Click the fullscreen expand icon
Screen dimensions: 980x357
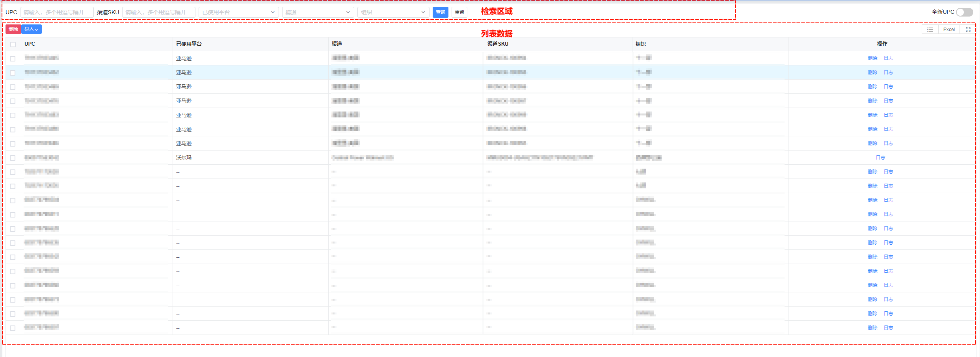(x=968, y=30)
